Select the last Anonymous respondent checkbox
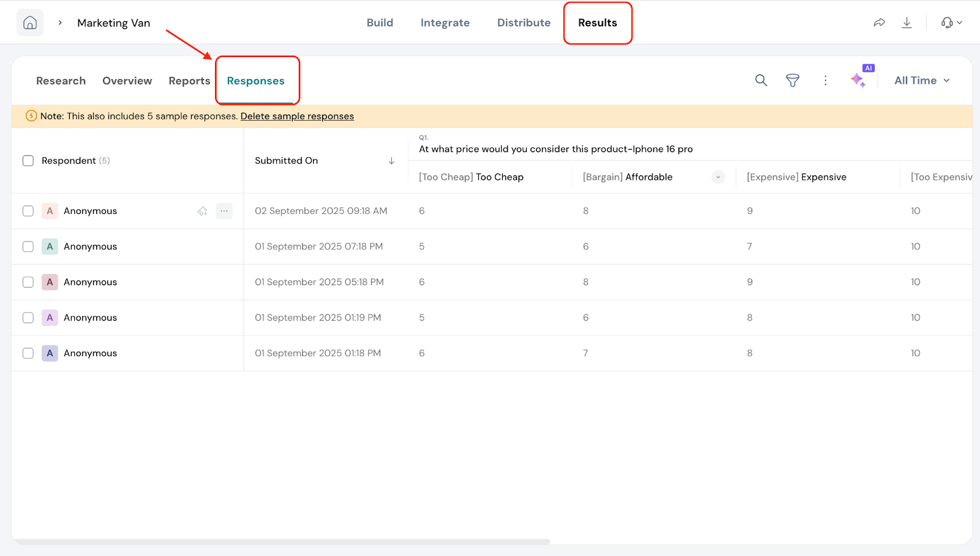 pos(28,353)
